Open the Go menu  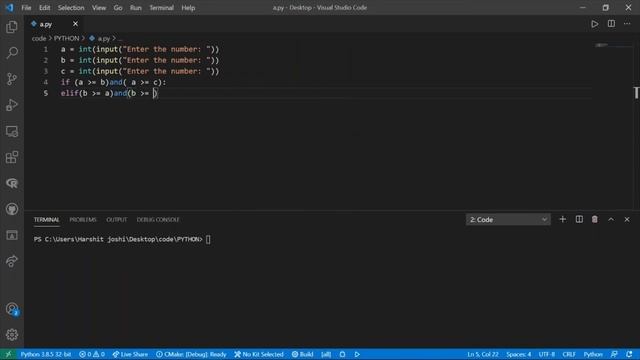click(118, 8)
